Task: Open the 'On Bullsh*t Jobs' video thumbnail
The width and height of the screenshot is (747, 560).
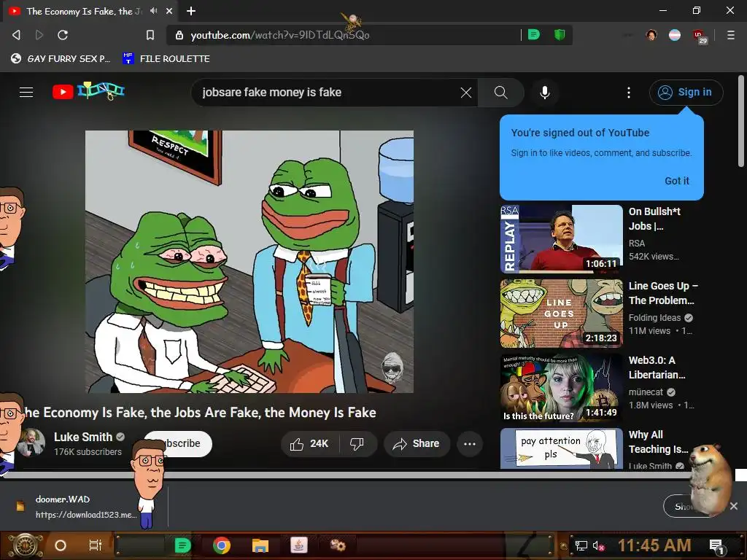Action: tap(561, 238)
